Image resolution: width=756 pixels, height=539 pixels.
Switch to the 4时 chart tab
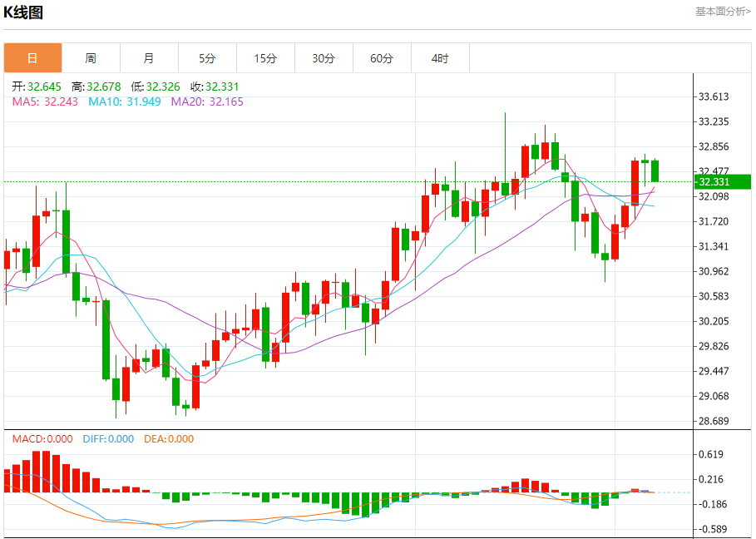(x=440, y=58)
